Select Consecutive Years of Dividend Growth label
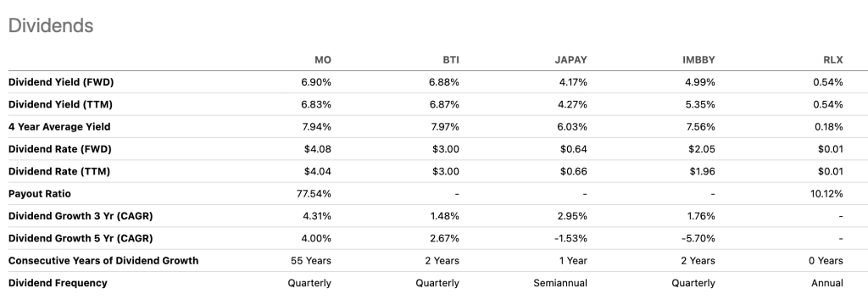The width and height of the screenshot is (868, 305). tap(103, 260)
